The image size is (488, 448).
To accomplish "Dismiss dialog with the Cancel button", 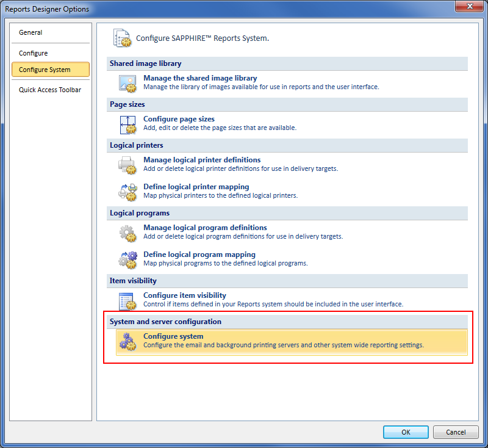I will (x=456, y=432).
